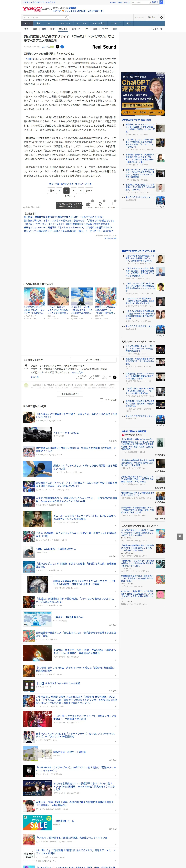The image size is (186, 868).
Task: Open the ChatGPT 速習講座 ad banner
Action: (x=143, y=94)
